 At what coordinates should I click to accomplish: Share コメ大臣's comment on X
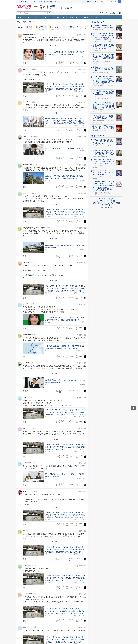click(85, 391)
